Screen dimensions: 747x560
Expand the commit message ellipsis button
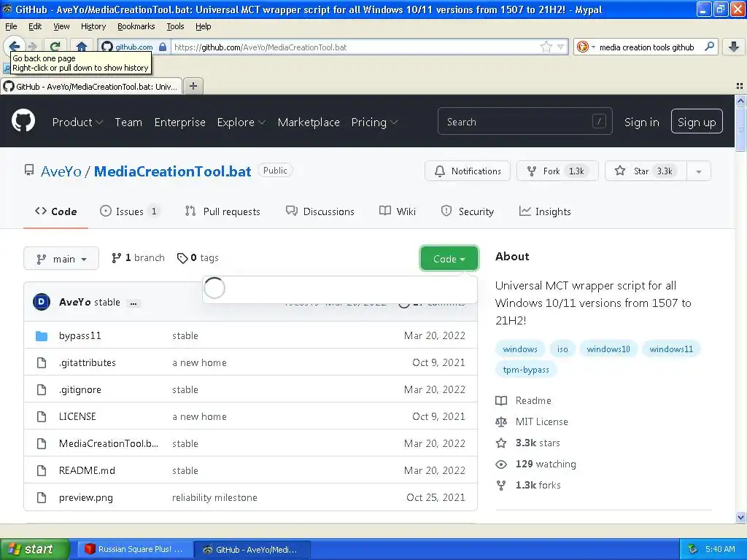(133, 303)
